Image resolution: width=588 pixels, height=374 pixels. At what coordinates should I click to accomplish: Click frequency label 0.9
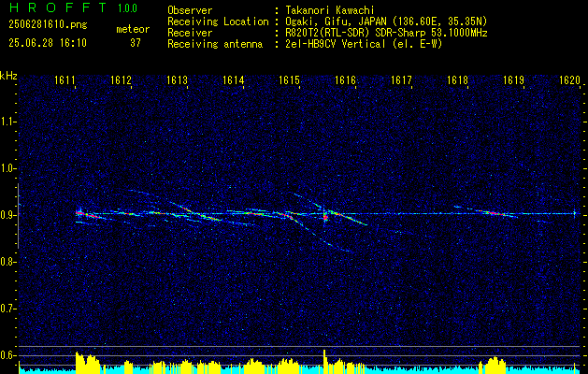(7, 215)
